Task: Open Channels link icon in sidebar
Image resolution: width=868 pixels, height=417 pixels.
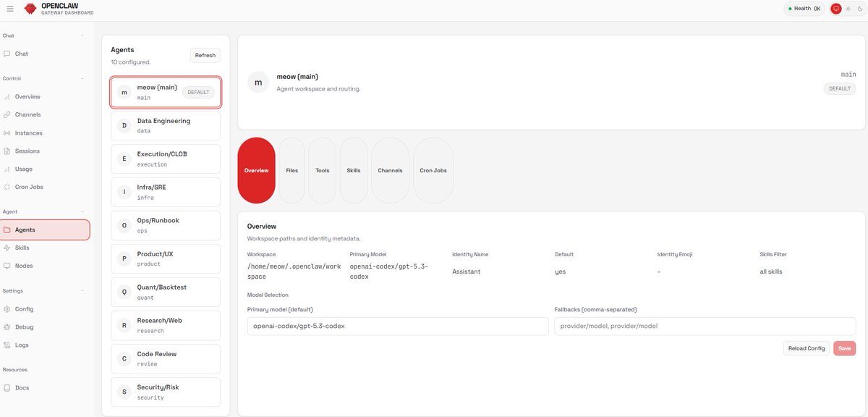Action: 7,114
